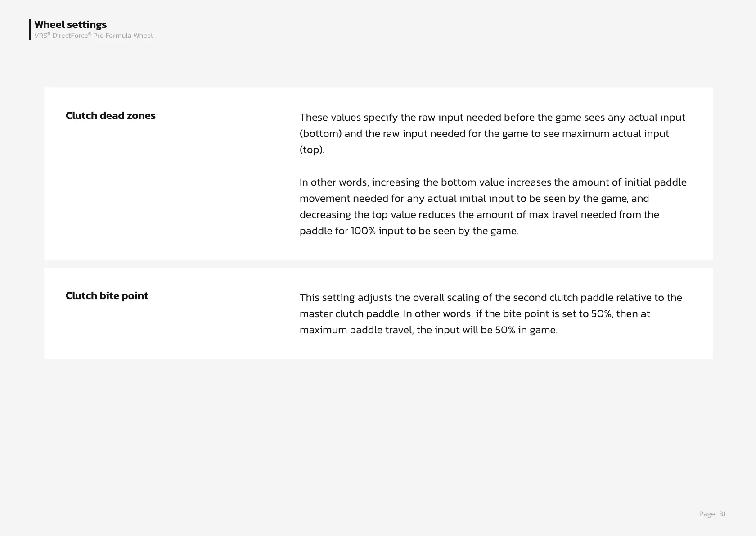756x536 pixels.
Task: Click the paragraph starting "These values specify"
Action: (x=492, y=133)
